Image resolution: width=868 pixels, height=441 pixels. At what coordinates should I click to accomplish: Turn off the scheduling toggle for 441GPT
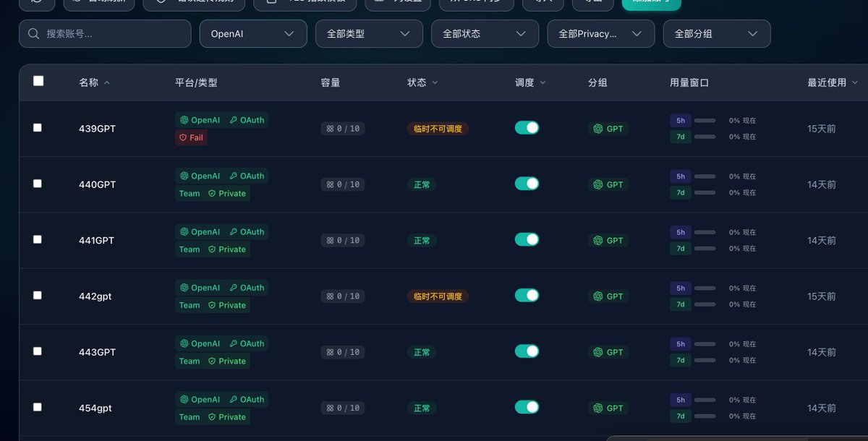pyautogui.click(x=527, y=239)
